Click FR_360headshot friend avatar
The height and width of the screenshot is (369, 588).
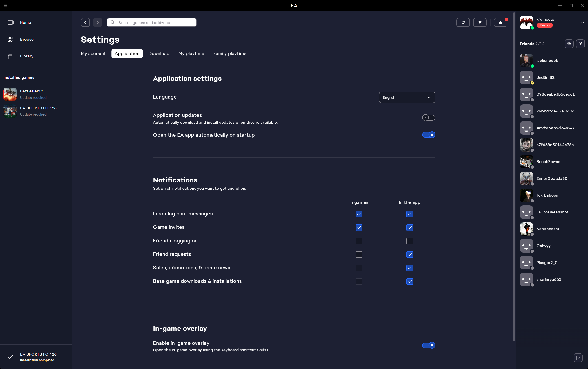point(526,212)
